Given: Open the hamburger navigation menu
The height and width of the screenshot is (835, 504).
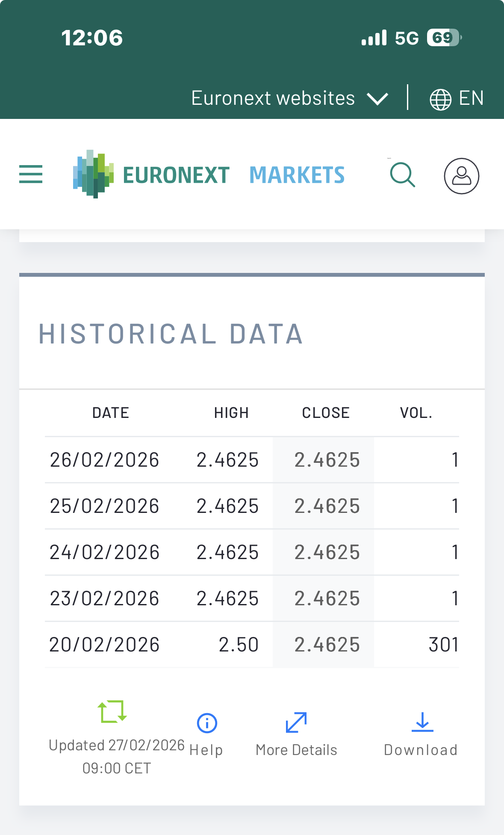Looking at the screenshot, I should (x=31, y=175).
